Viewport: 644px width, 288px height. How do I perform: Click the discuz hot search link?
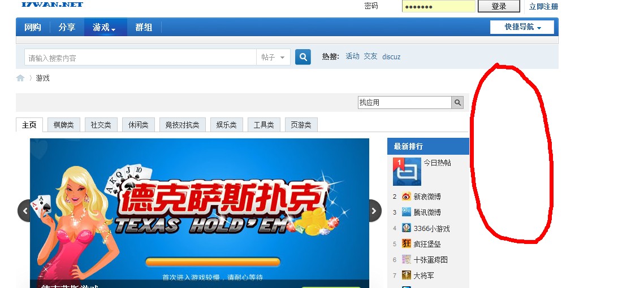(391, 56)
